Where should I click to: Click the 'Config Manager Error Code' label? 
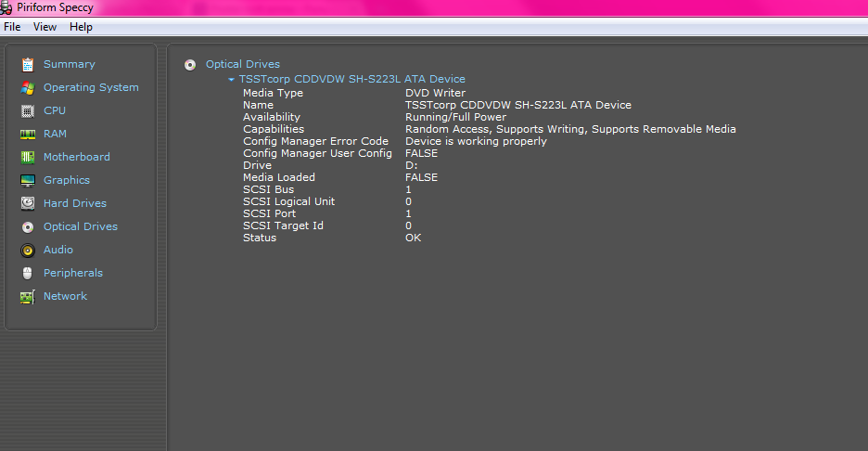[x=315, y=141]
